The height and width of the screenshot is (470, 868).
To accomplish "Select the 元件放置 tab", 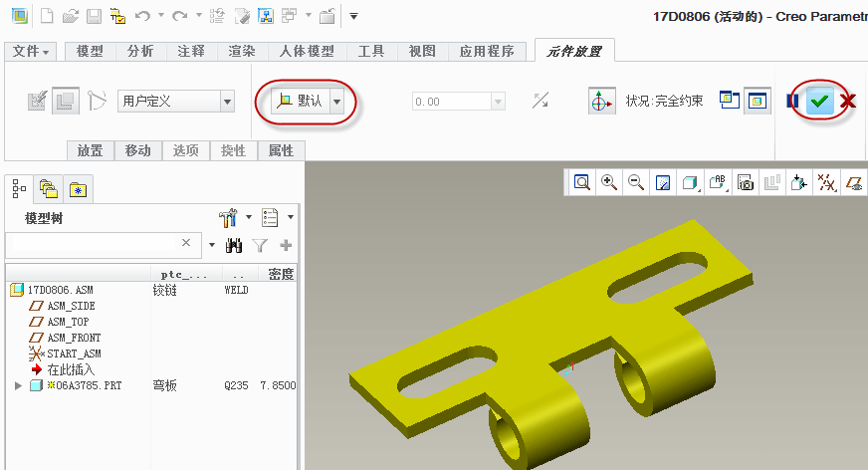I will coord(574,52).
